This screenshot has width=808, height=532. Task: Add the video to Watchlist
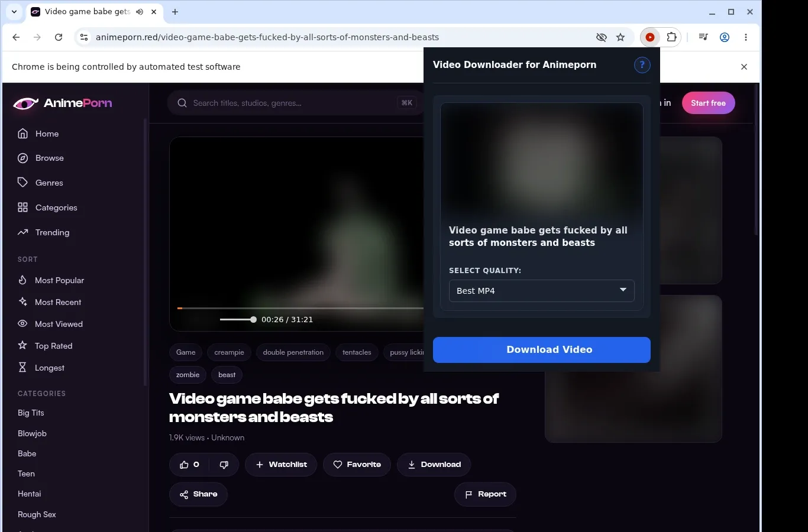tap(281, 465)
